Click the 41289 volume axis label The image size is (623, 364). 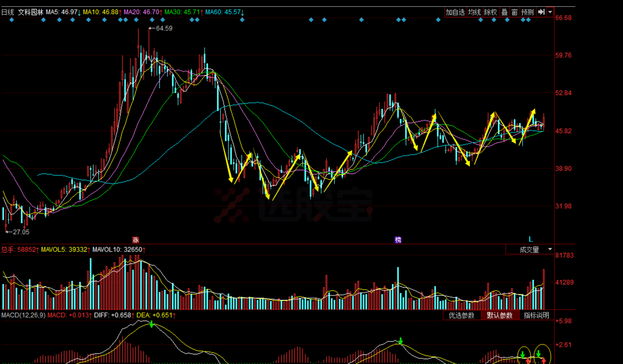point(565,282)
